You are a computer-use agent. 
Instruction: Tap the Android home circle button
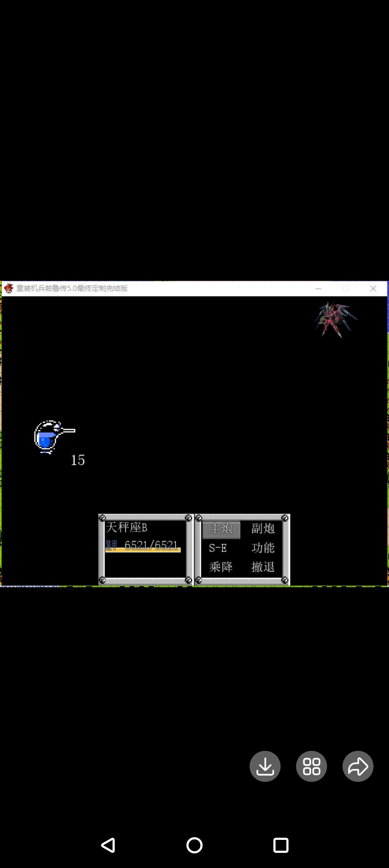click(x=194, y=845)
